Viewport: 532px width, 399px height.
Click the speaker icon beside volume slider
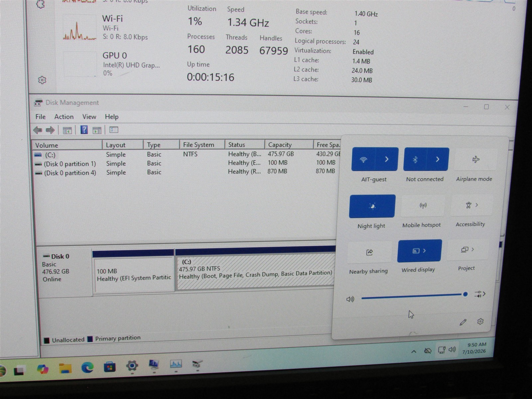click(350, 299)
